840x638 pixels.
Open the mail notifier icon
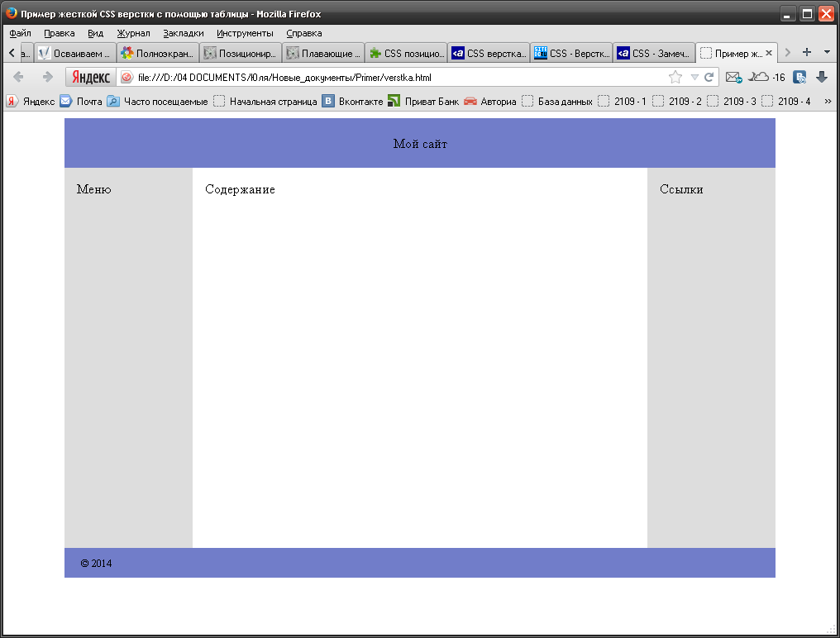(733, 77)
